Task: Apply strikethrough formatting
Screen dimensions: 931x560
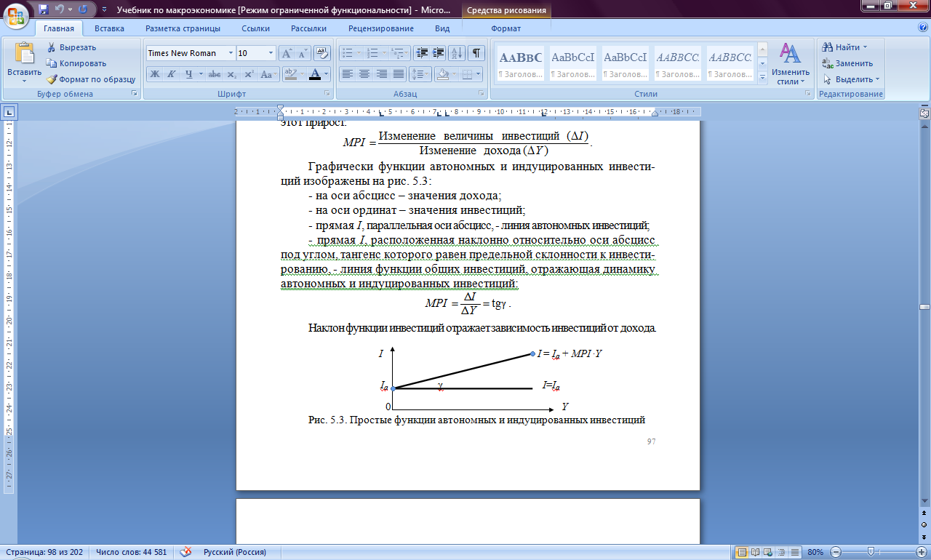Action: pos(214,74)
